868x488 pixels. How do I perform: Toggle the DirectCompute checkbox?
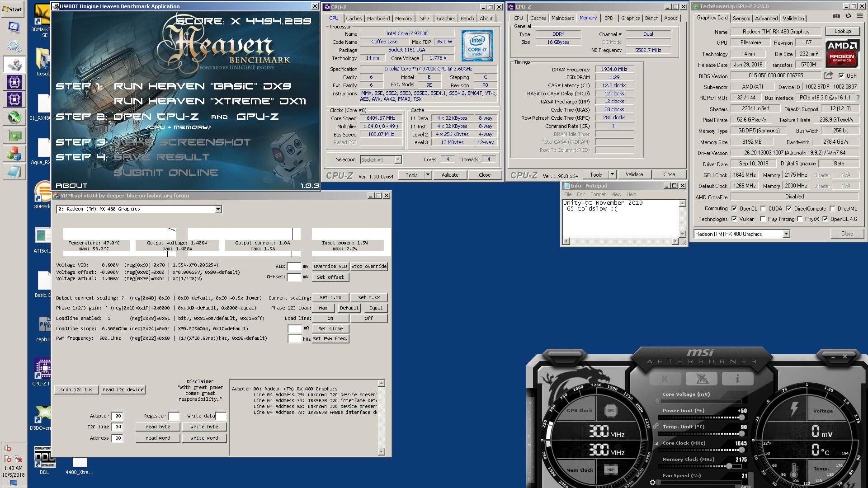tap(788, 209)
